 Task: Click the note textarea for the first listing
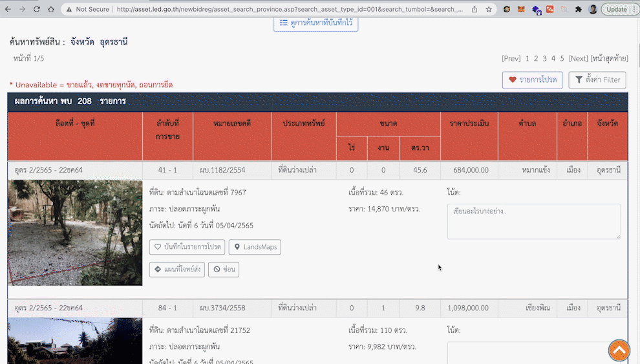click(x=534, y=221)
